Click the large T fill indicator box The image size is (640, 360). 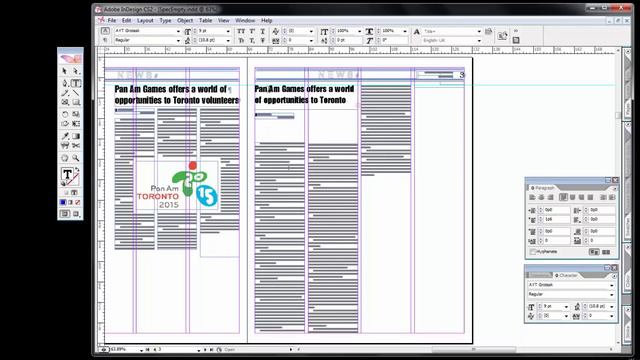(x=67, y=174)
